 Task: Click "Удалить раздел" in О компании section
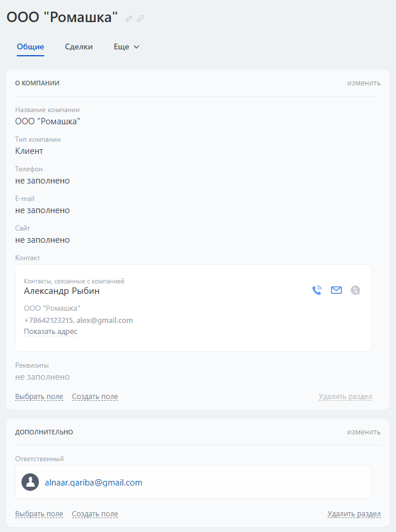[345, 397]
